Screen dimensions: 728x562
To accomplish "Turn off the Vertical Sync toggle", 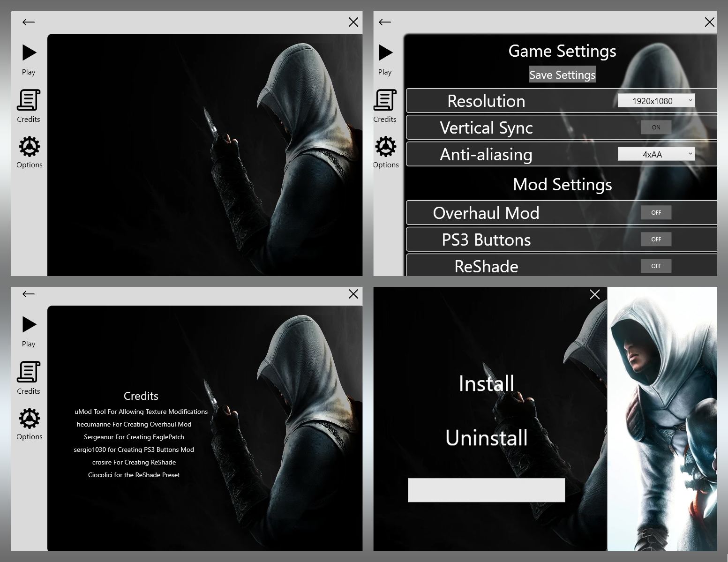I will [x=656, y=127].
